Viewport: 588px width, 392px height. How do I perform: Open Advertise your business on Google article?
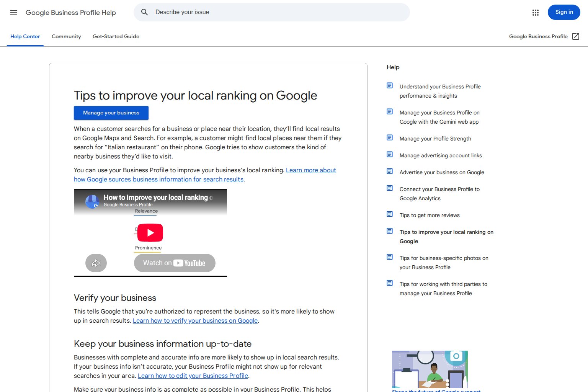click(442, 172)
